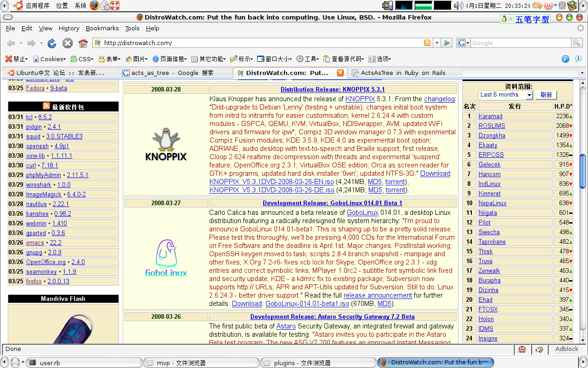Viewport: 588px width, 368px height.
Task: Click the Karamad distribution link
Action: coord(490,116)
